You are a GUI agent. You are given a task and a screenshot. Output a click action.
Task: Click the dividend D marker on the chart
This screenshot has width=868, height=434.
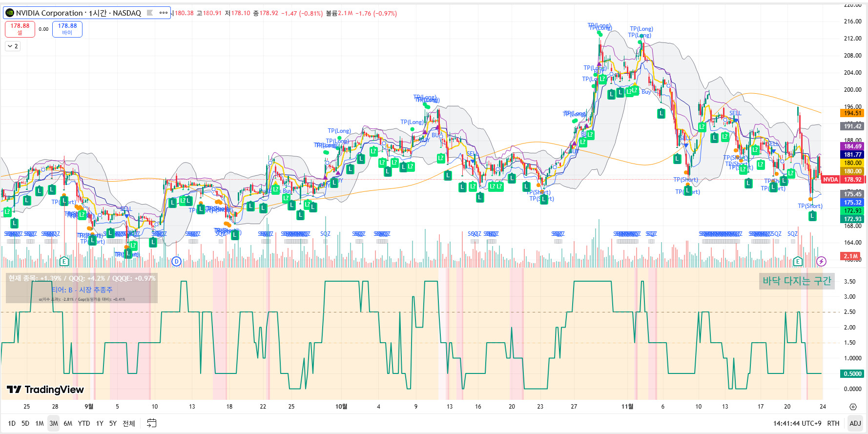point(177,262)
